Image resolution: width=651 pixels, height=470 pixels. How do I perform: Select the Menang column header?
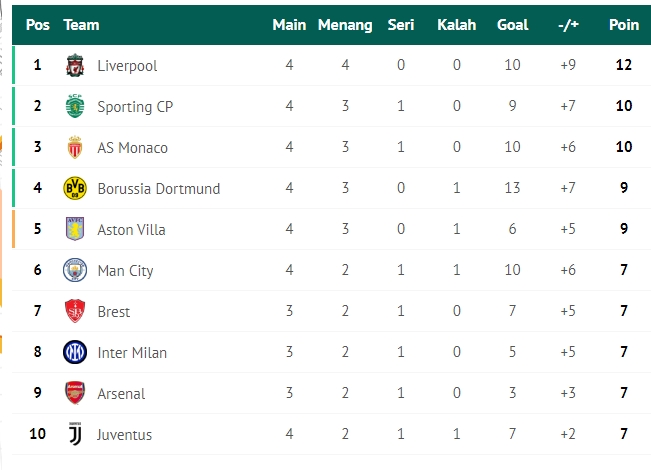click(x=345, y=25)
